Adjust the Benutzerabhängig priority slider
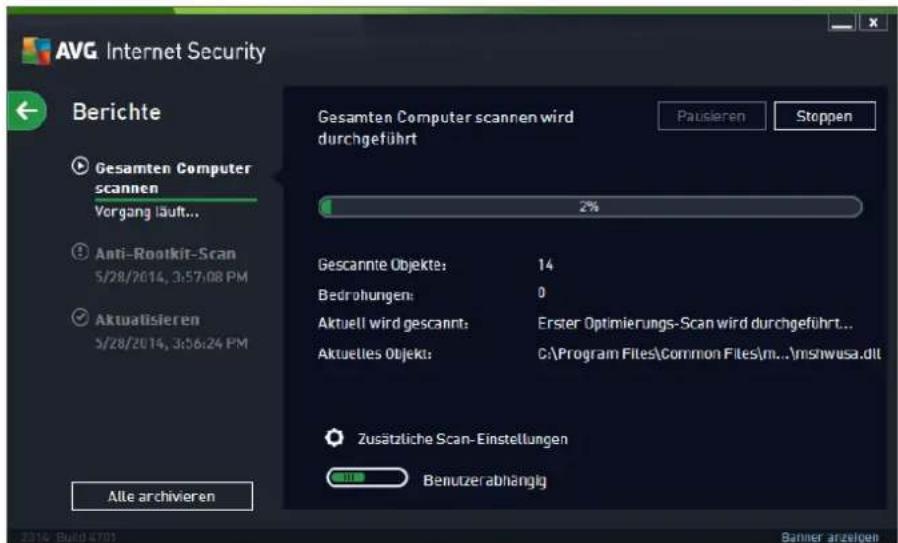The height and width of the screenshot is (543, 898). [367, 478]
